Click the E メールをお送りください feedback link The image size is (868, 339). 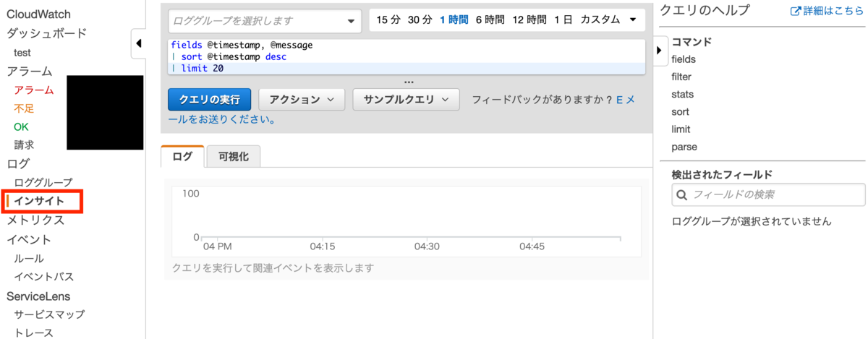[221, 119]
